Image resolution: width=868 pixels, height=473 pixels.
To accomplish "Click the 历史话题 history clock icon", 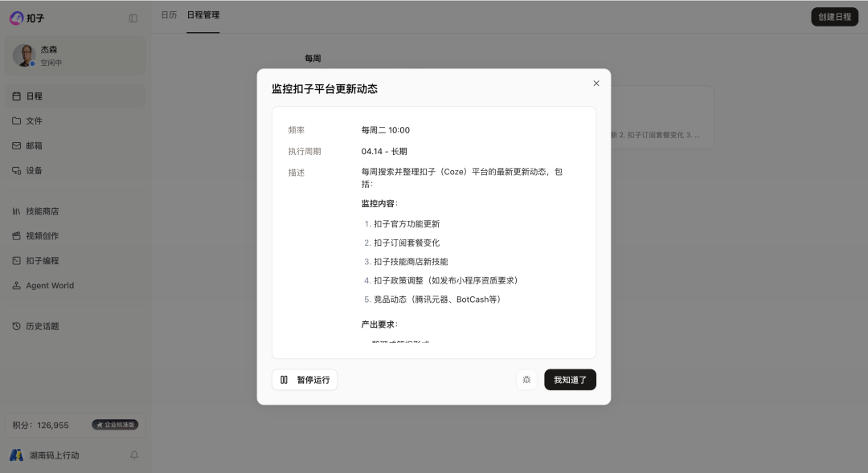I will coord(17,326).
